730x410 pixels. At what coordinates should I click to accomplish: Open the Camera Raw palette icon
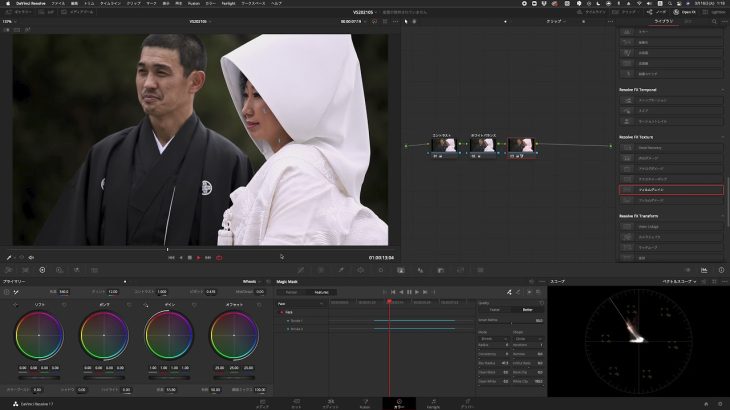[x=9, y=270]
